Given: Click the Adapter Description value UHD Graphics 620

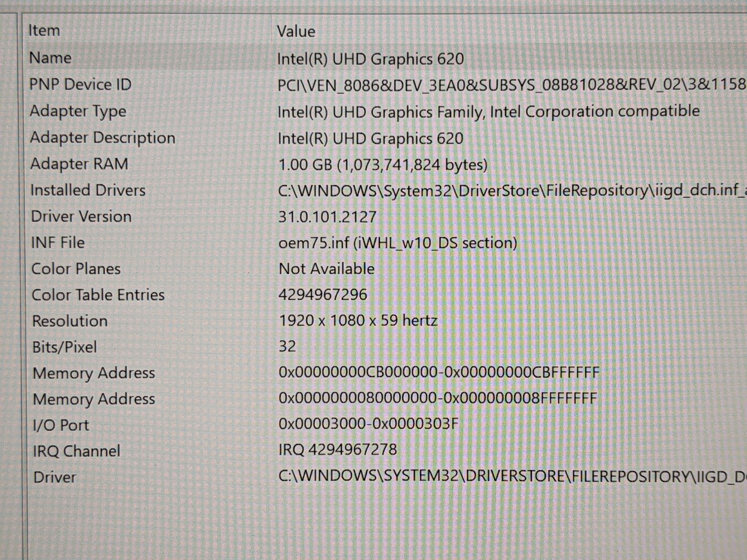Looking at the screenshot, I should [370, 138].
